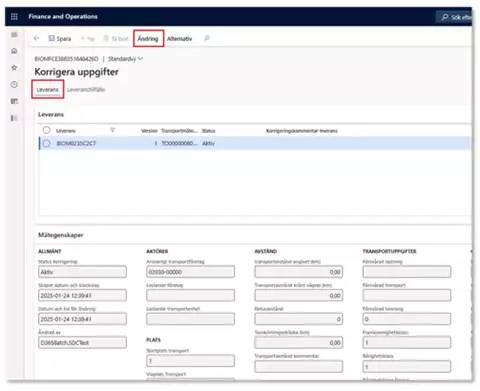480x391 pixels.
Task: Click the Korrigeringskommentar leverans column header
Action: [302, 131]
